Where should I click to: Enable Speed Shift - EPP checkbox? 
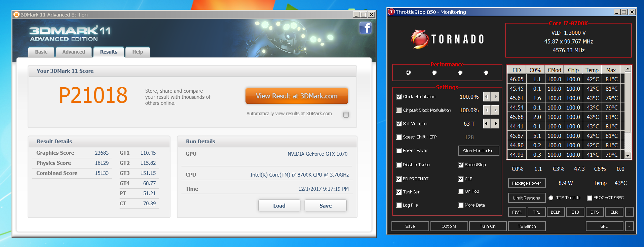coord(399,137)
